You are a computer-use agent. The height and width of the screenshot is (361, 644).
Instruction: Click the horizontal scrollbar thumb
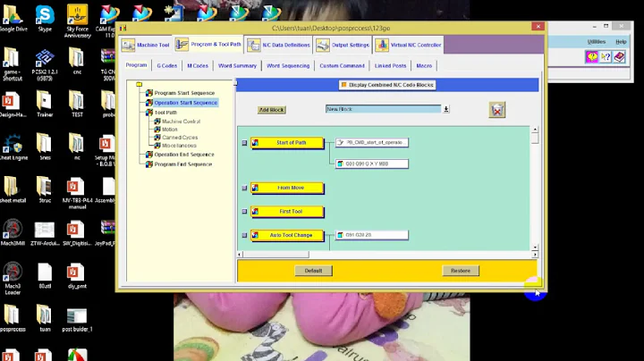point(276,255)
